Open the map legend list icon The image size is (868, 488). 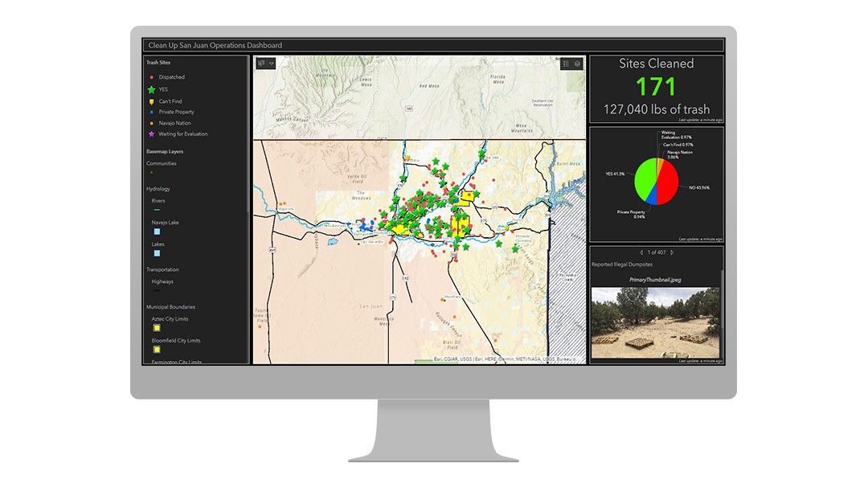[x=567, y=64]
